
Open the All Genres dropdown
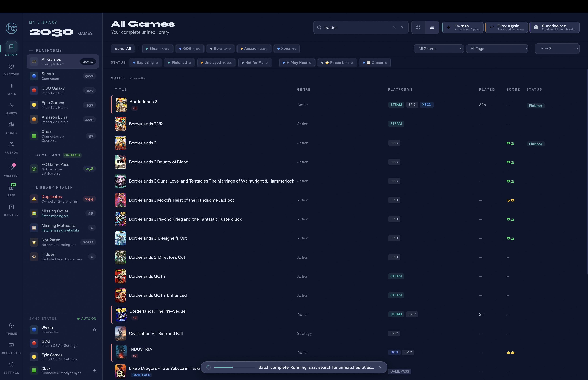(x=439, y=49)
